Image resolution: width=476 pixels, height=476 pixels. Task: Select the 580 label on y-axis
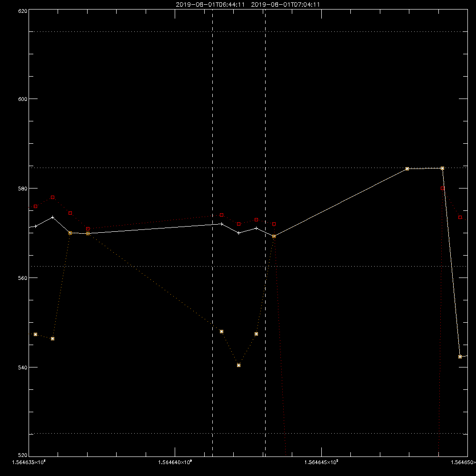tap(23, 188)
